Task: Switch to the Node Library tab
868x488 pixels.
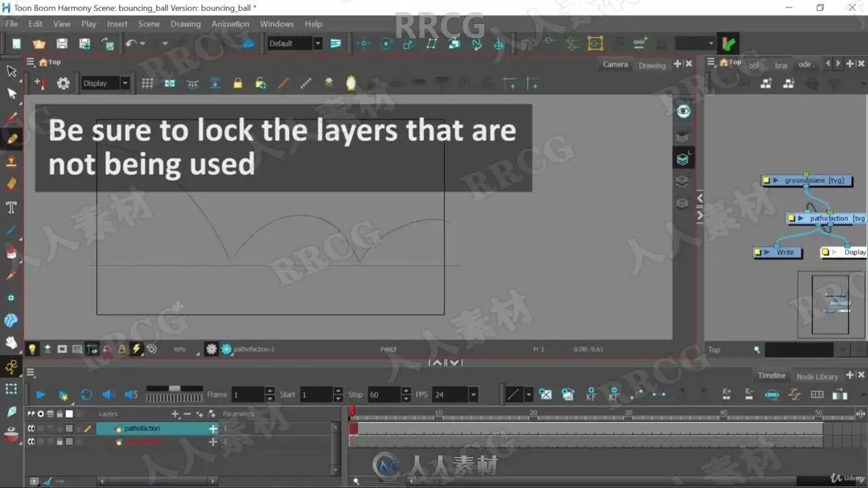Action: (816, 376)
